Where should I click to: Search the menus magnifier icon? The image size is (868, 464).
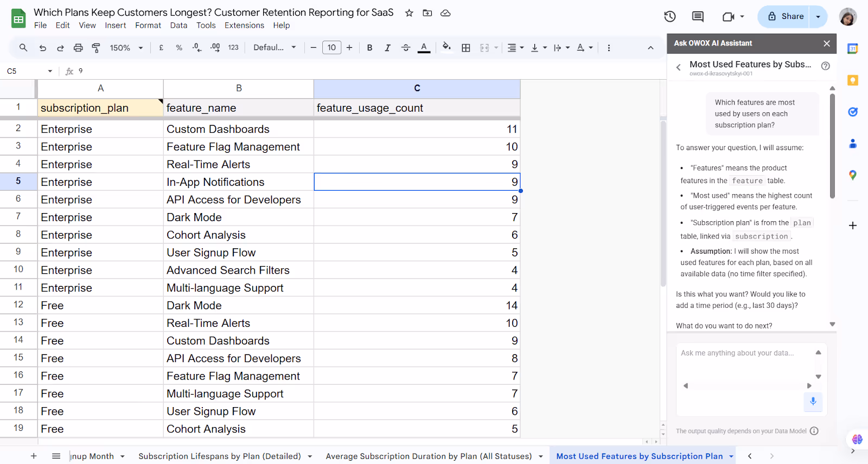(23, 48)
